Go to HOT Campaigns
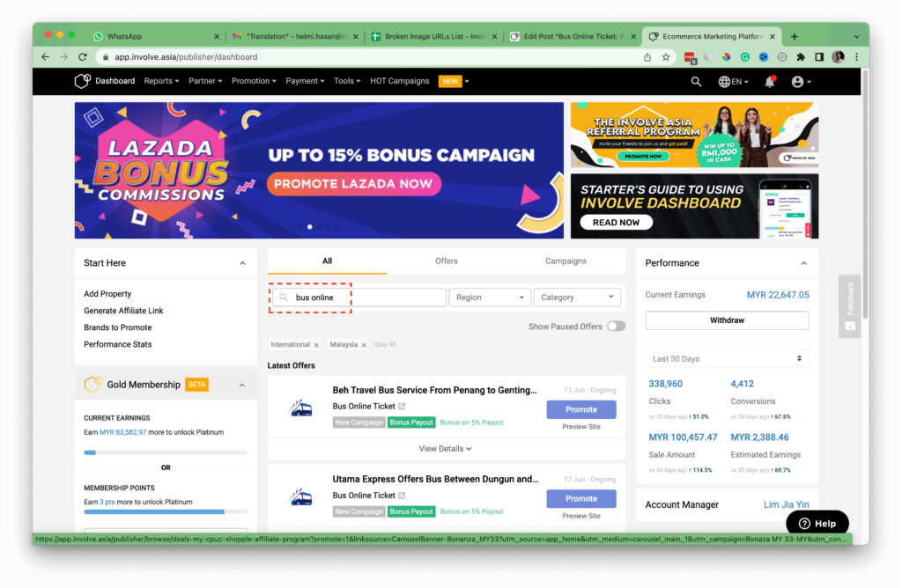The height and width of the screenshot is (588, 902). pyautogui.click(x=399, y=81)
